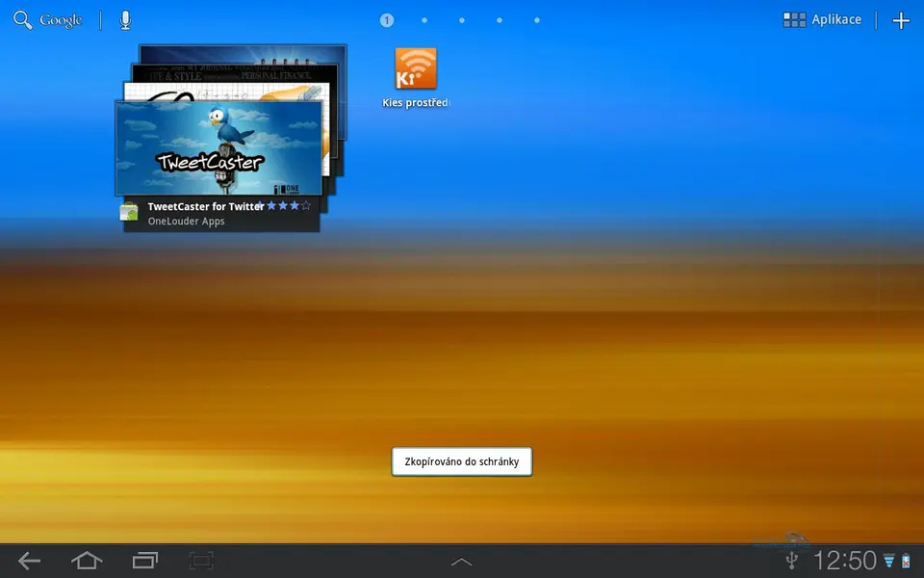
Task: Open the TweetCaster bird image card
Action: [x=218, y=147]
